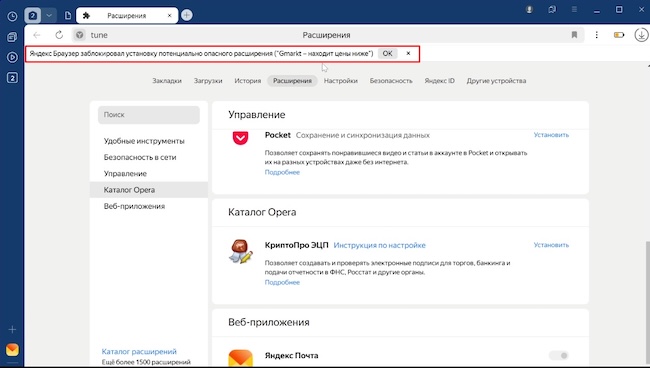
Task: Open the collections icon in left sidebar
Action: tap(12, 37)
